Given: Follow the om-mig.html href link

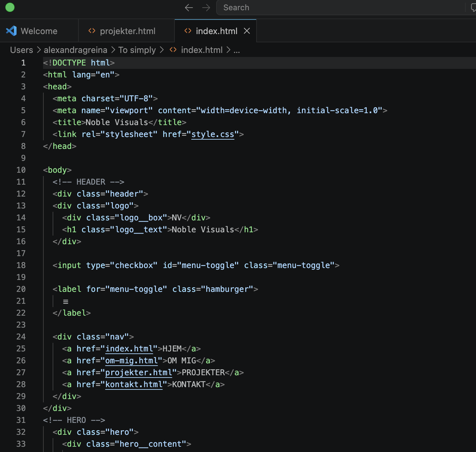Looking at the screenshot, I should click(x=131, y=361).
